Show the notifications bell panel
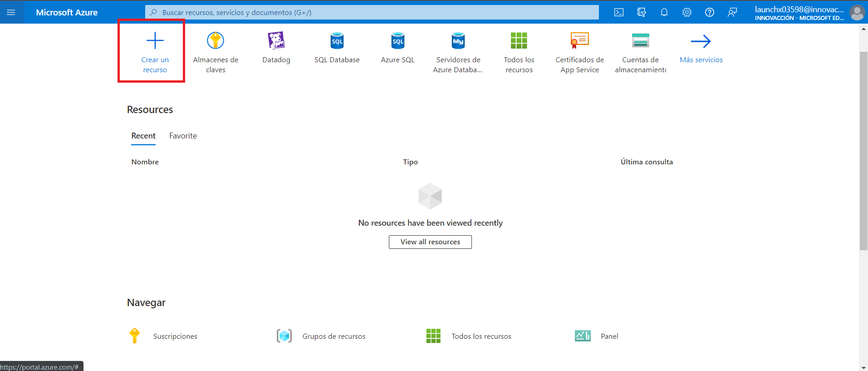Image resolution: width=868 pixels, height=371 pixels. coord(664,12)
